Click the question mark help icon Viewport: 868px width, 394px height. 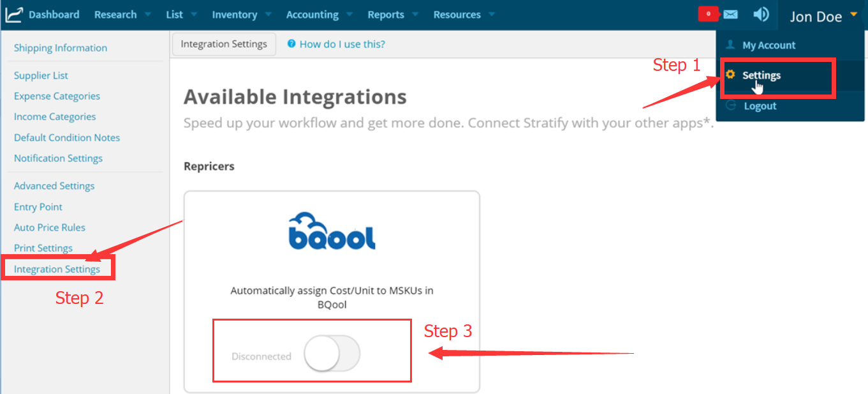click(x=291, y=44)
